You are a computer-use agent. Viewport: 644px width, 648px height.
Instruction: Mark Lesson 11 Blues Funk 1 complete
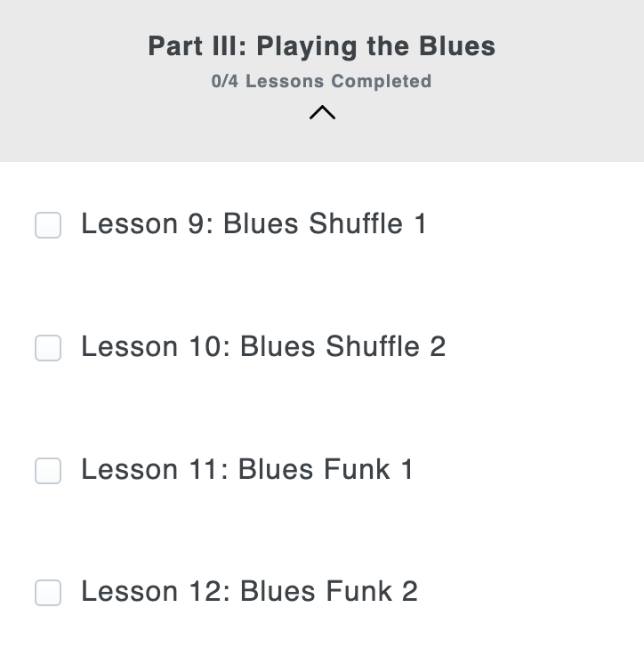[x=48, y=470]
